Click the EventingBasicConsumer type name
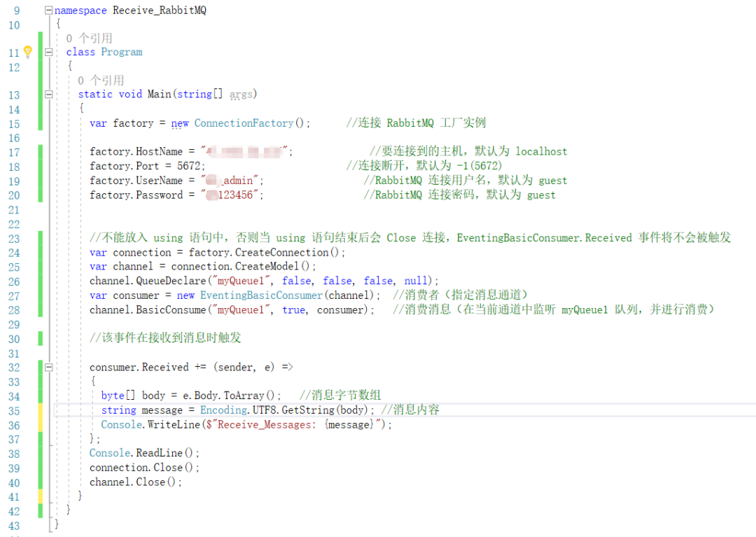The width and height of the screenshot is (756, 537). tap(261, 295)
